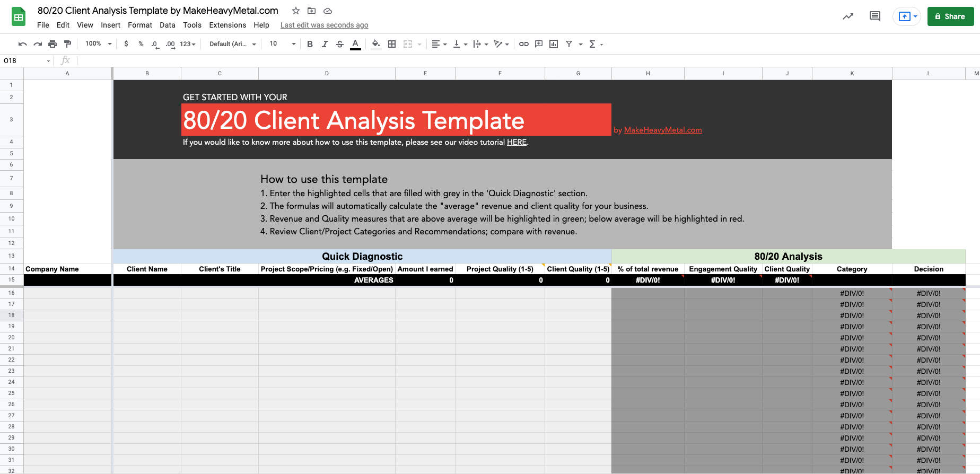Click the Decision column header cell
The height and width of the screenshot is (474, 980).
(x=929, y=269)
